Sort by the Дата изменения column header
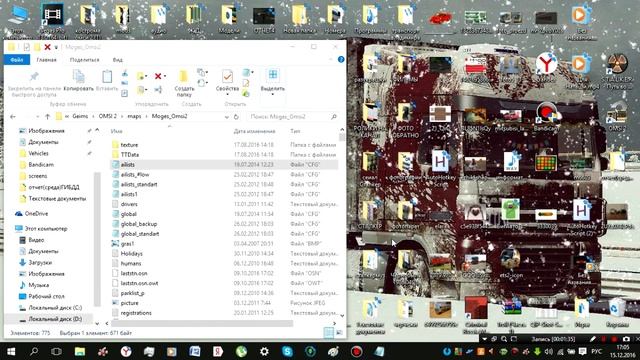This screenshot has height=360, width=640. [254, 131]
